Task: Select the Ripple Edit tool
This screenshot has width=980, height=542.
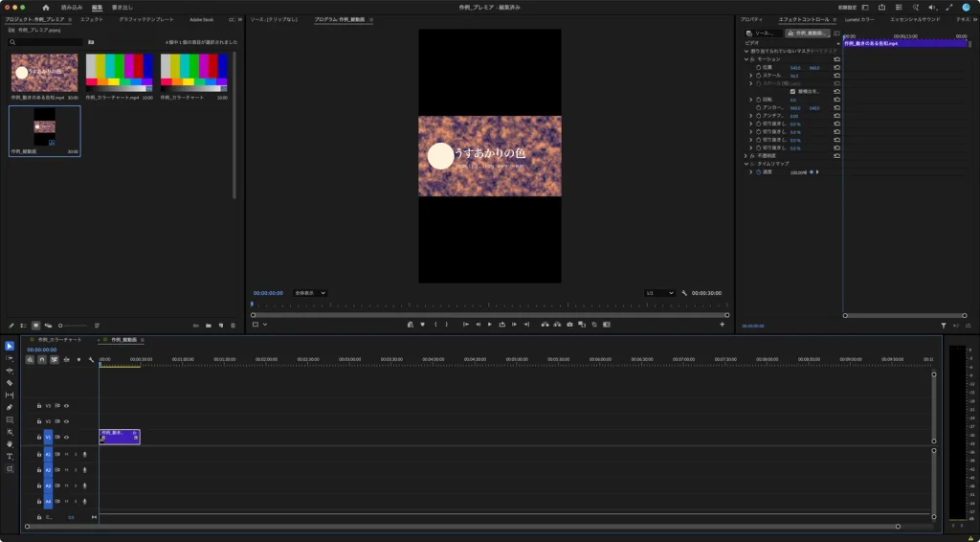Action: tap(10, 371)
